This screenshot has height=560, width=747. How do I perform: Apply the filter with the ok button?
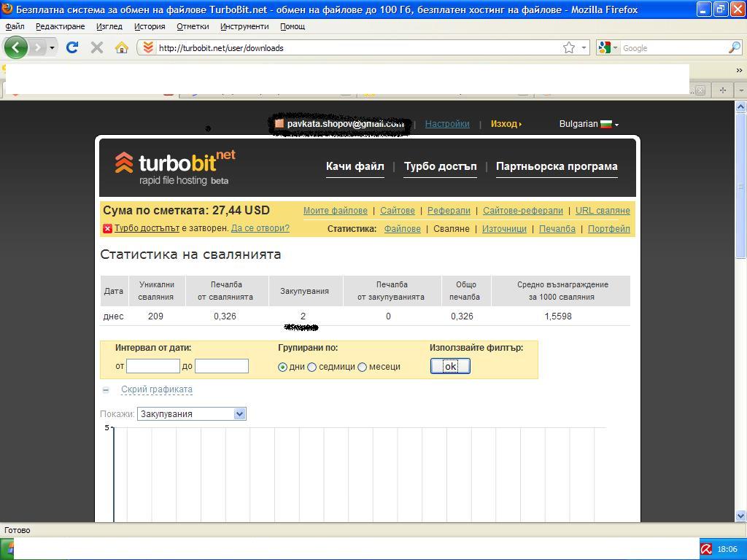[x=450, y=366]
